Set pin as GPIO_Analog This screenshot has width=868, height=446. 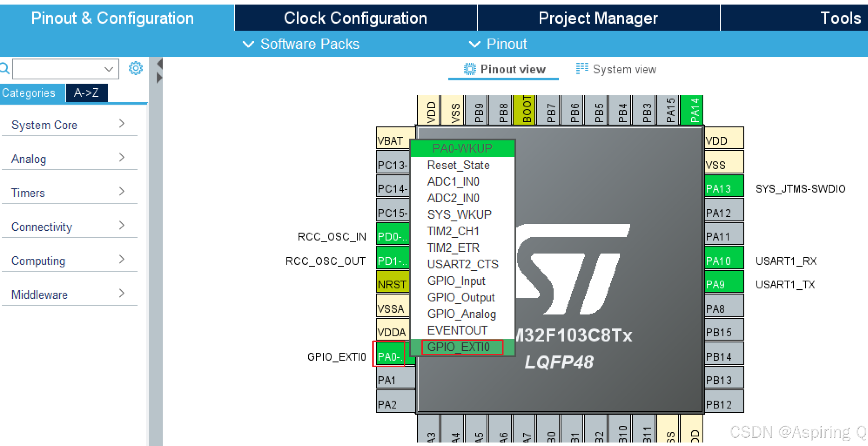point(462,314)
